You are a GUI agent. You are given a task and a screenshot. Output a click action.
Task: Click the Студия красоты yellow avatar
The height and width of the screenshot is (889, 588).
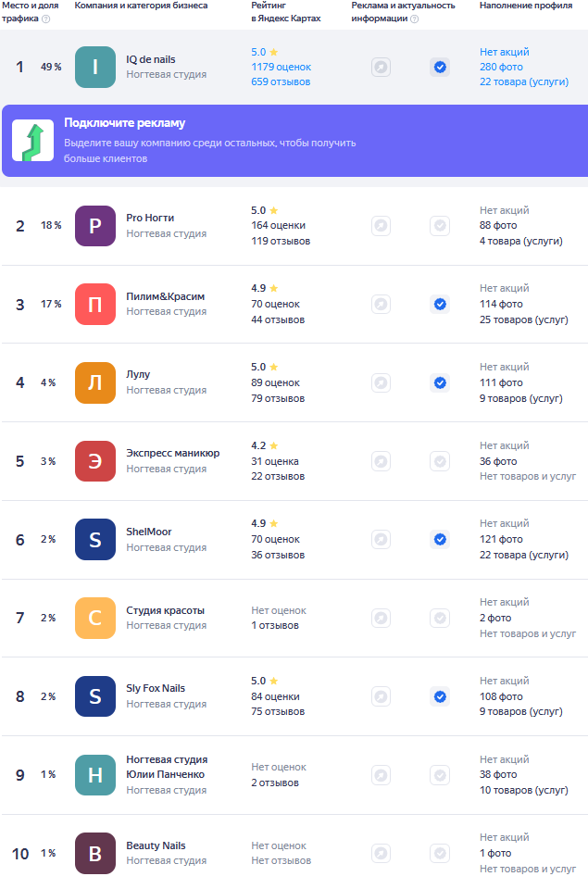(95, 618)
